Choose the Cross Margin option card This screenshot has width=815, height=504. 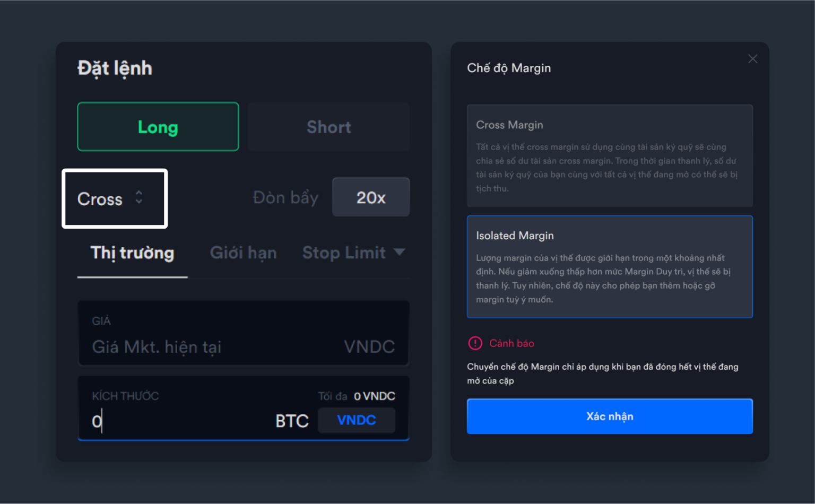click(610, 156)
